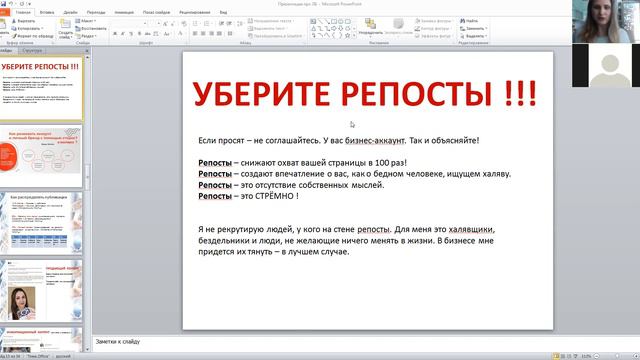Open the line spacing dropdown

point(240,24)
